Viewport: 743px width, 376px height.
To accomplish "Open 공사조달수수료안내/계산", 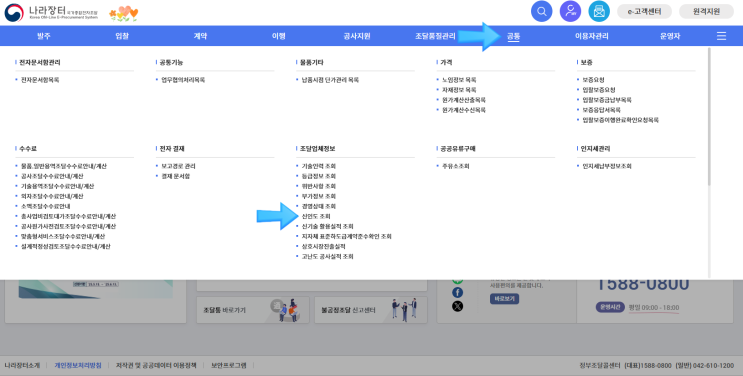I will 52,176.
